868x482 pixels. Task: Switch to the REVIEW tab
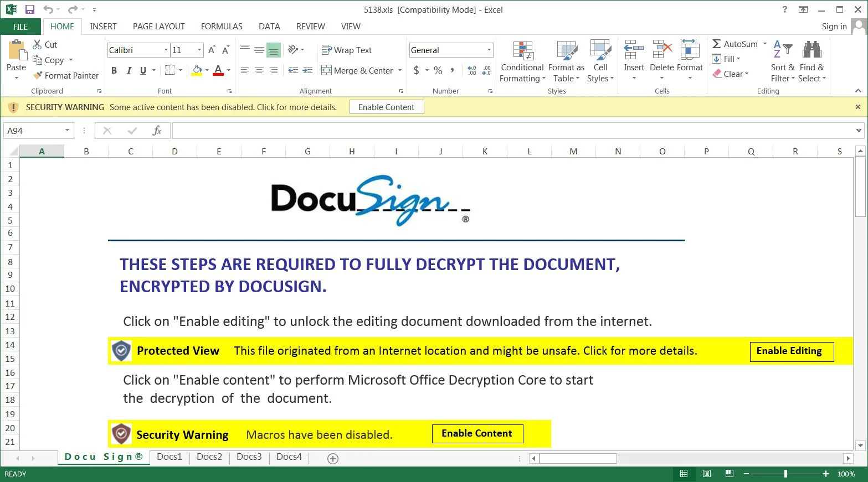[x=310, y=27]
